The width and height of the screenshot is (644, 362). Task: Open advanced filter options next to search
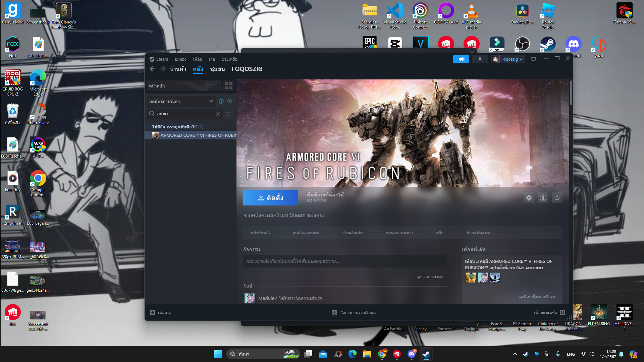click(x=228, y=114)
